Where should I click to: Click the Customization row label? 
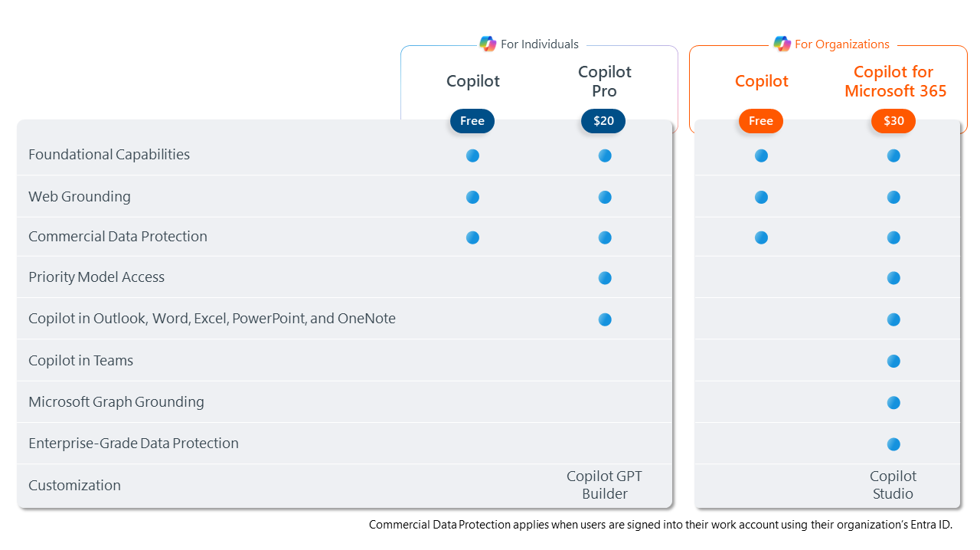pyautogui.click(x=74, y=486)
